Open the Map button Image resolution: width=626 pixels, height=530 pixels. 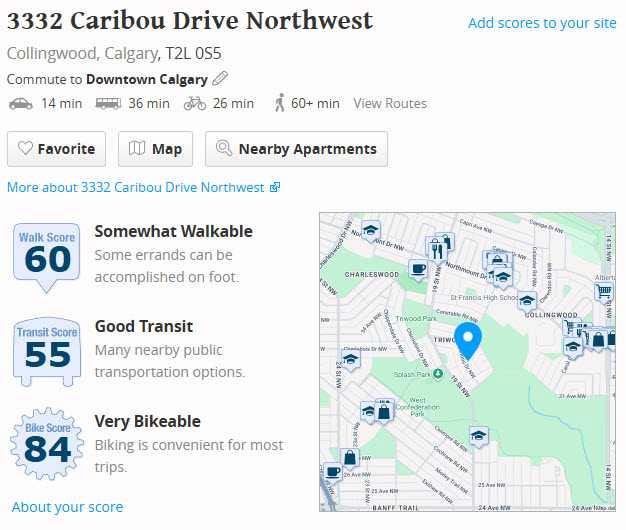click(x=155, y=149)
